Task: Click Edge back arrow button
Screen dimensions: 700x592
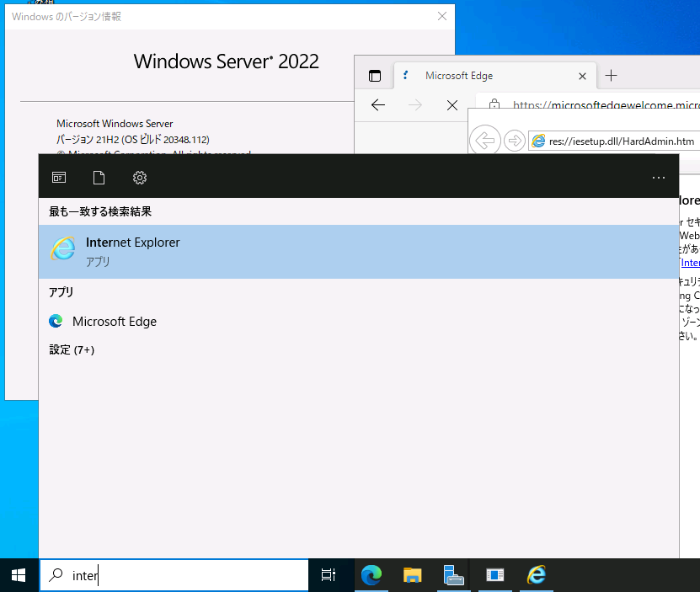Action: tap(378, 105)
